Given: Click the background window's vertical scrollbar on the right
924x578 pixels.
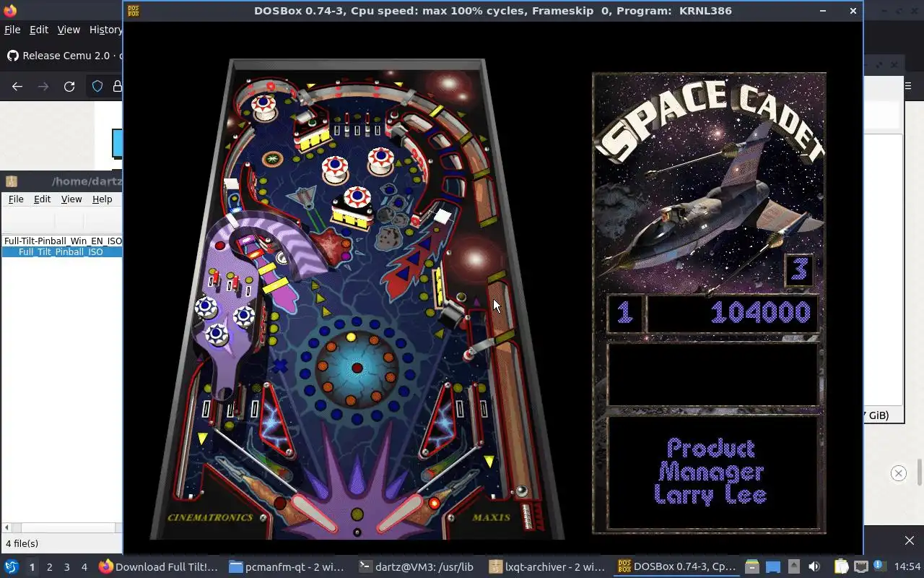Looking at the screenshot, I should 920,473.
